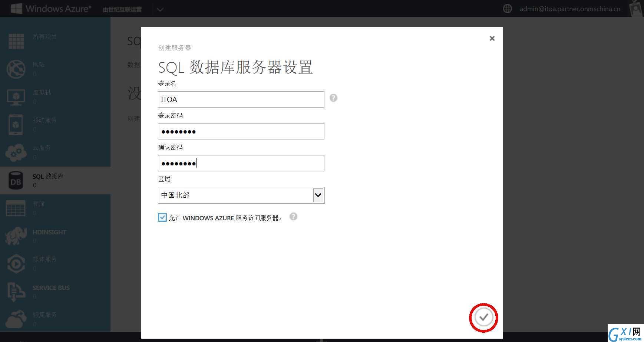Select the 移动服务 label in the sidebar

(x=44, y=120)
